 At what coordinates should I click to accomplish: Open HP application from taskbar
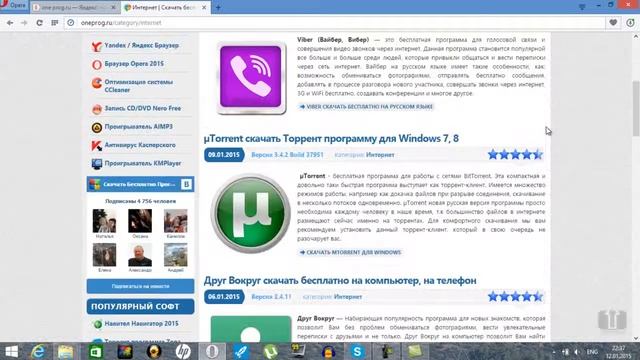[183, 351]
